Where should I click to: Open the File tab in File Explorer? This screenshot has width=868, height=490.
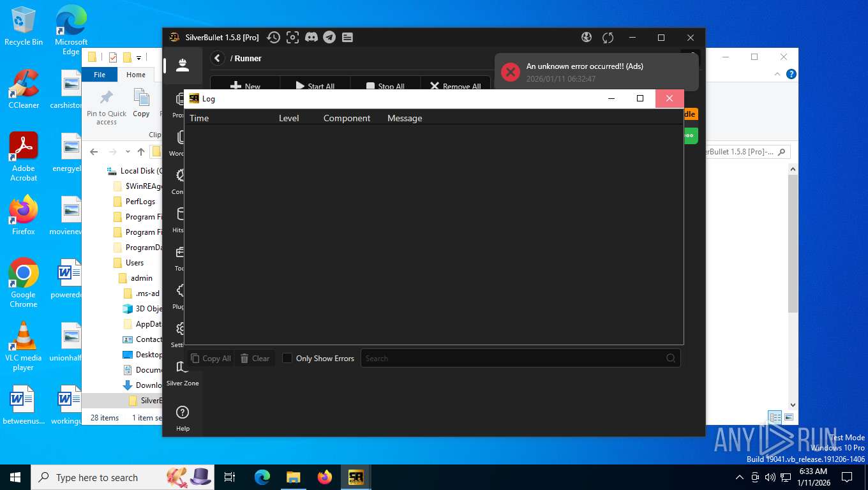pyautogui.click(x=100, y=75)
